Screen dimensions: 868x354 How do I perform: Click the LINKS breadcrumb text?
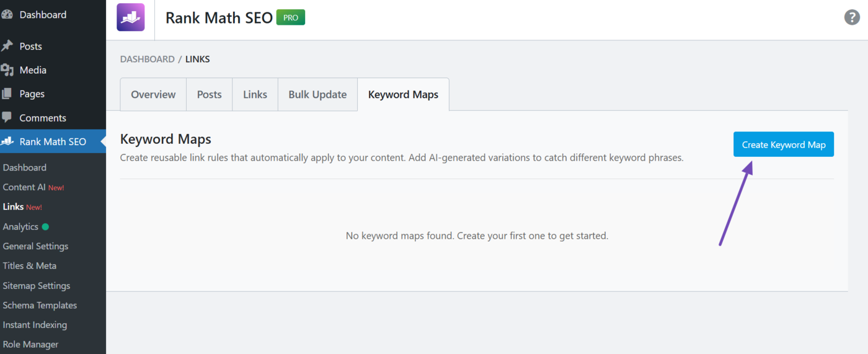coord(198,59)
